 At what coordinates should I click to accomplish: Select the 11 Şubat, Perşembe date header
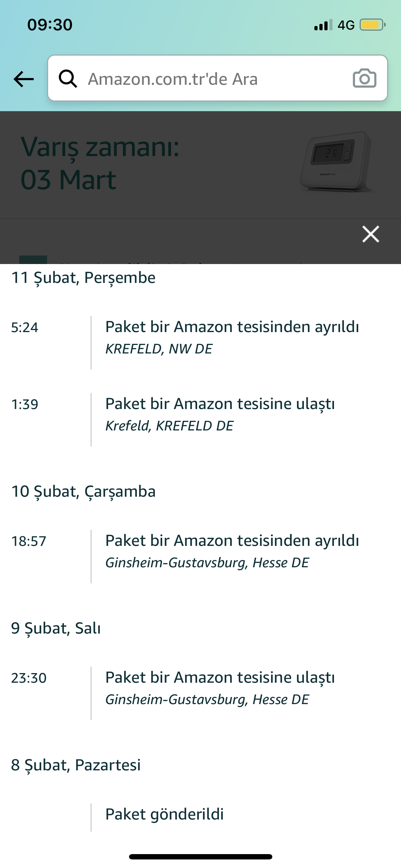83,278
